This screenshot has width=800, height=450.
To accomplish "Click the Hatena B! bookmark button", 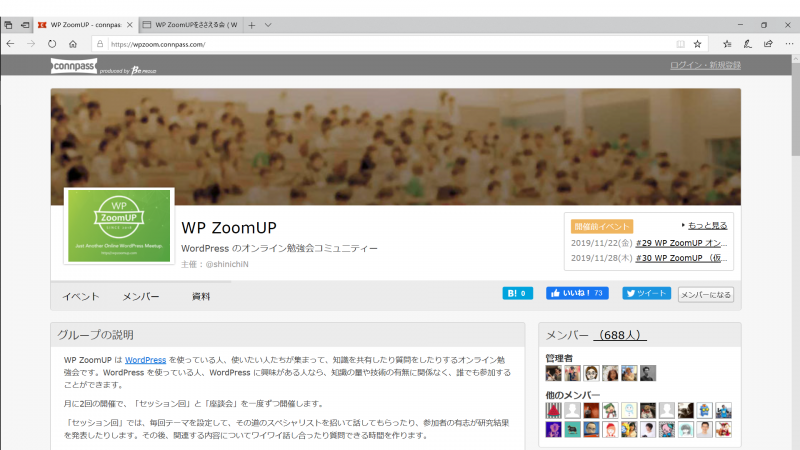I will tap(517, 293).
